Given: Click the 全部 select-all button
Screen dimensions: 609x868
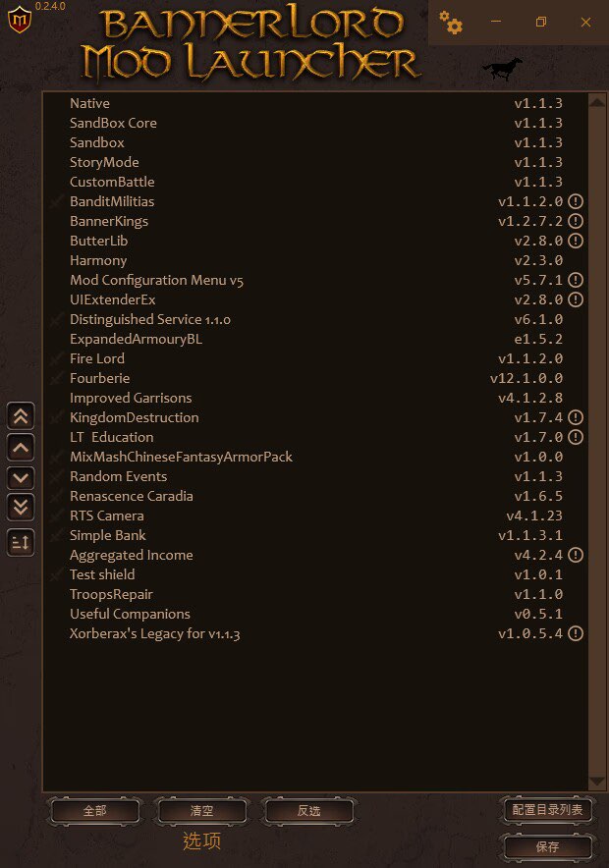Looking at the screenshot, I should pyautogui.click(x=94, y=811).
